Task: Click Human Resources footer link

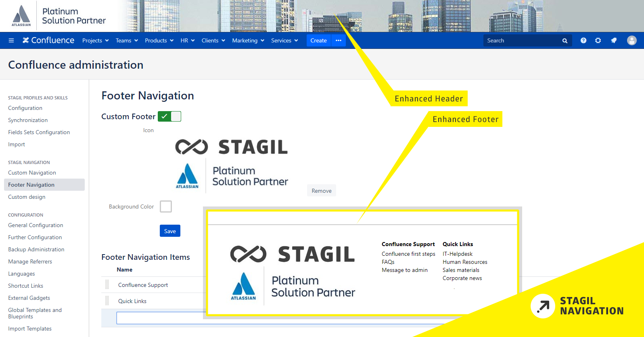Action: 465,262
